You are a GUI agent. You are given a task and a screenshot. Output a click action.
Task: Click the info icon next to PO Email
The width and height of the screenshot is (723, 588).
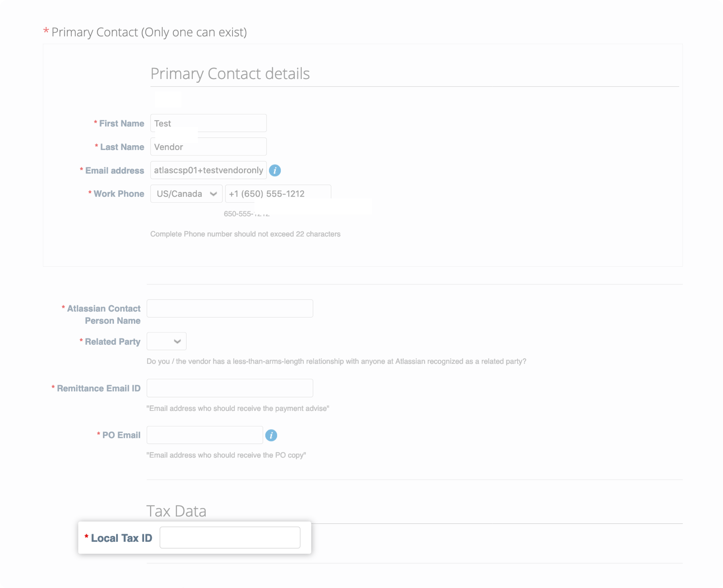pos(271,435)
